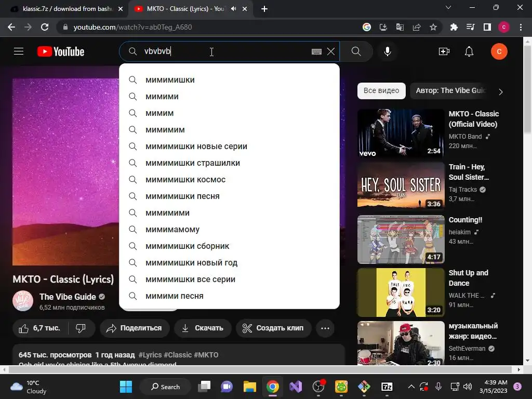This screenshot has width=532, height=399.
Task: Open Shut Up and Dance thumbnail
Action: pos(401,292)
